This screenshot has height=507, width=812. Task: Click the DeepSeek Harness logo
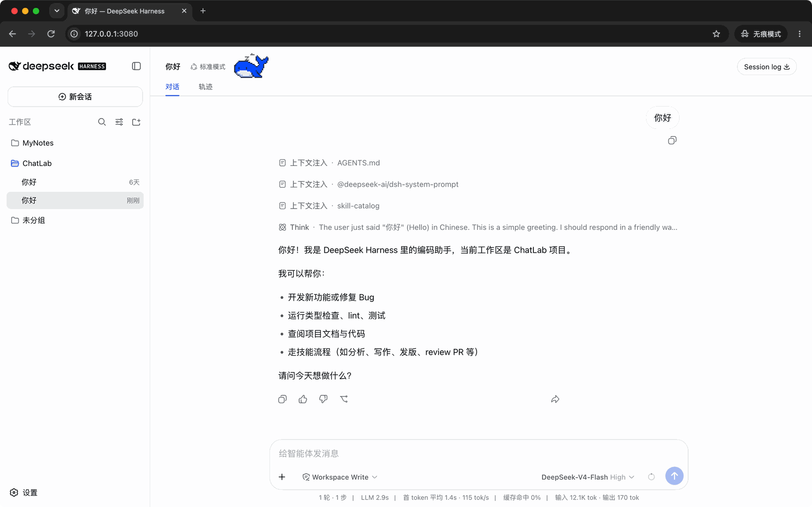click(57, 66)
